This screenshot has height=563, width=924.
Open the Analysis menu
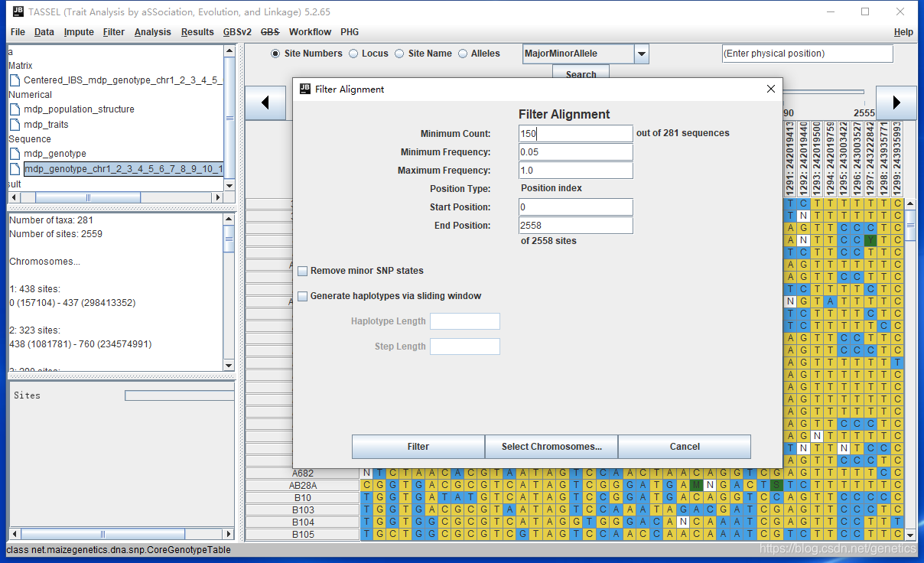click(153, 32)
